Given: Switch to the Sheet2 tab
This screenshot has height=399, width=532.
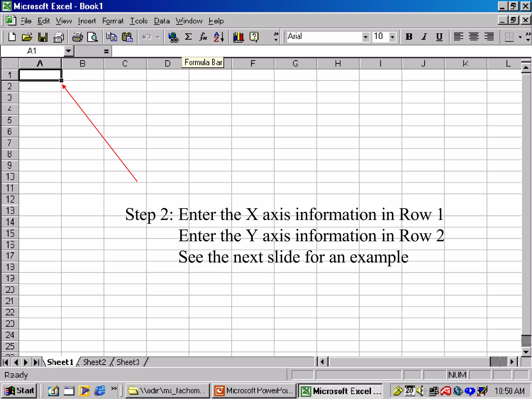Looking at the screenshot, I should 94,362.
